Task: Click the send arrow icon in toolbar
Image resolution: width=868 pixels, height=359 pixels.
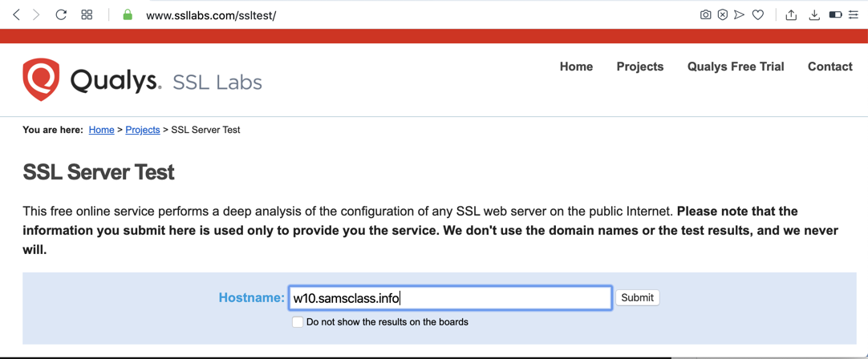Action: click(x=740, y=15)
